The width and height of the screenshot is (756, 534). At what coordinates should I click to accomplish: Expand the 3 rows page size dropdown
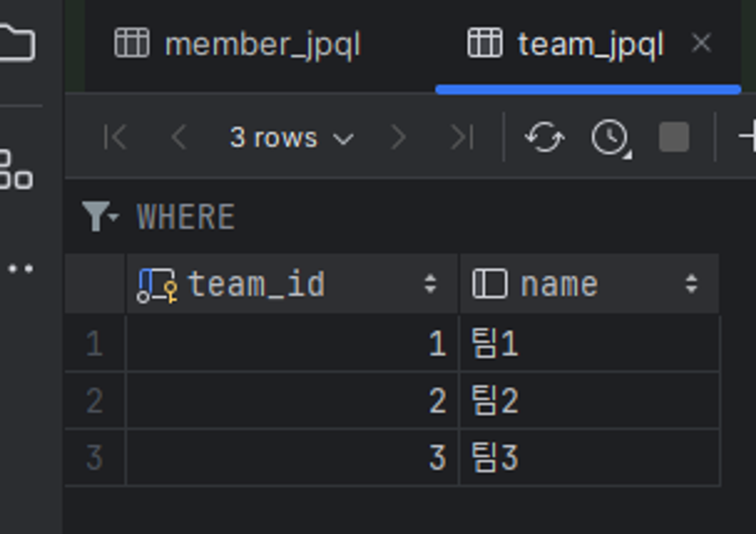pyautogui.click(x=291, y=138)
